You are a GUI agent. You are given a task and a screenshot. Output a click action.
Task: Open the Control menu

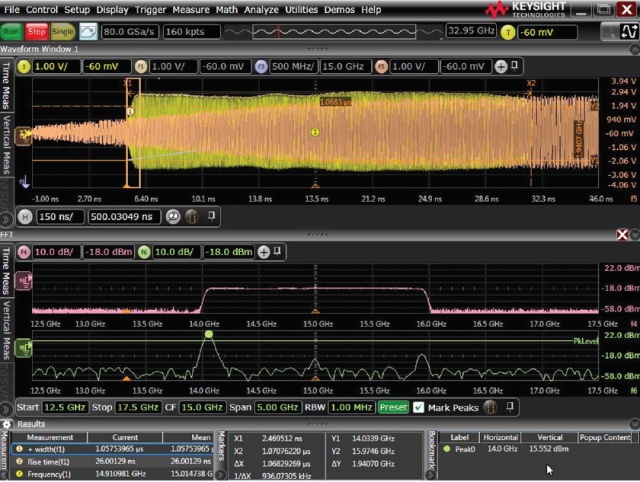pos(42,9)
